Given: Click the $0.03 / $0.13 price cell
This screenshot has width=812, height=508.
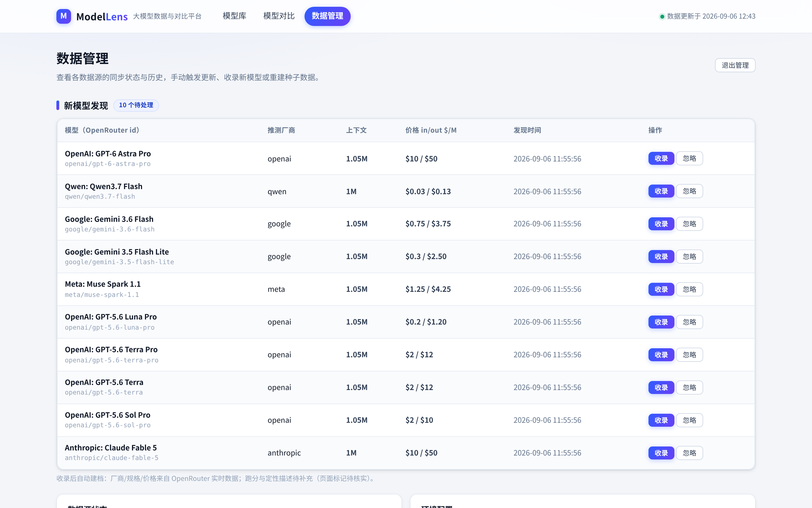Looking at the screenshot, I should [x=428, y=191].
